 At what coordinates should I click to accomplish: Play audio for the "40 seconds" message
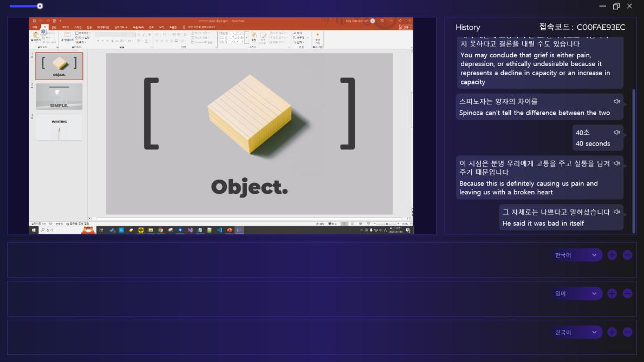click(616, 133)
